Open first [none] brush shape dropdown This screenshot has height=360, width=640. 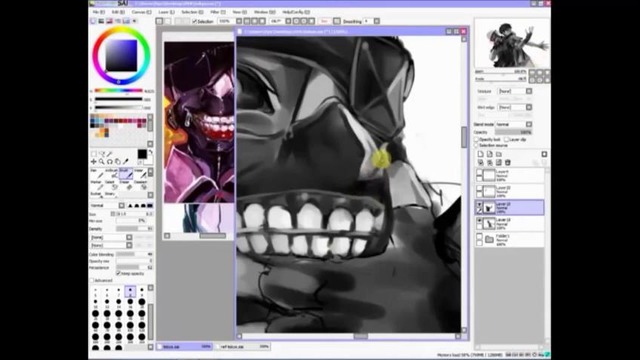[x=129, y=237]
